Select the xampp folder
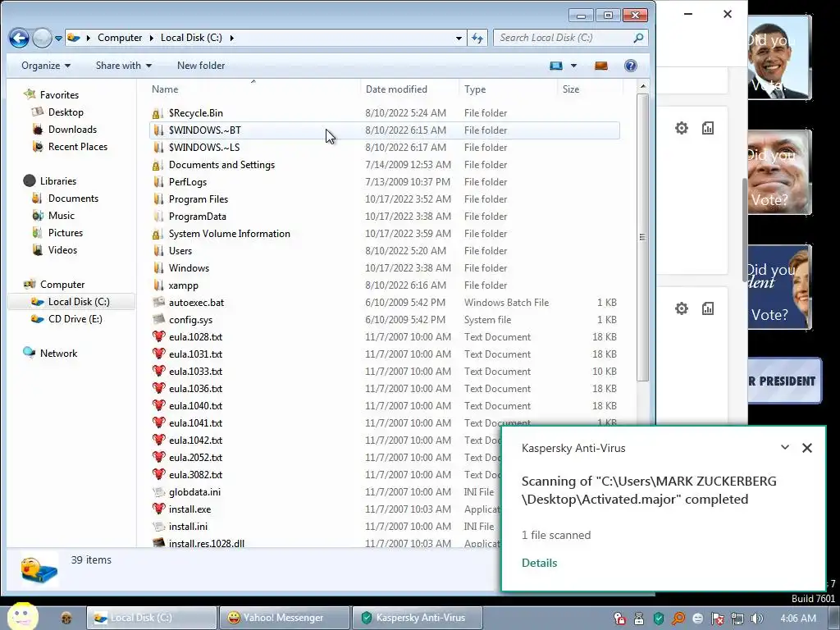The width and height of the screenshot is (840, 630). (x=384, y=285)
